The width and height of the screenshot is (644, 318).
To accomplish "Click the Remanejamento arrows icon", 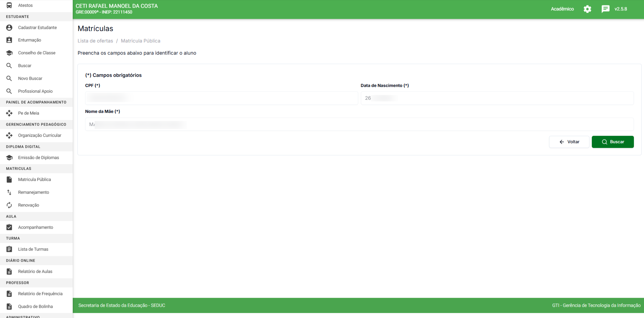I will 9,192.
